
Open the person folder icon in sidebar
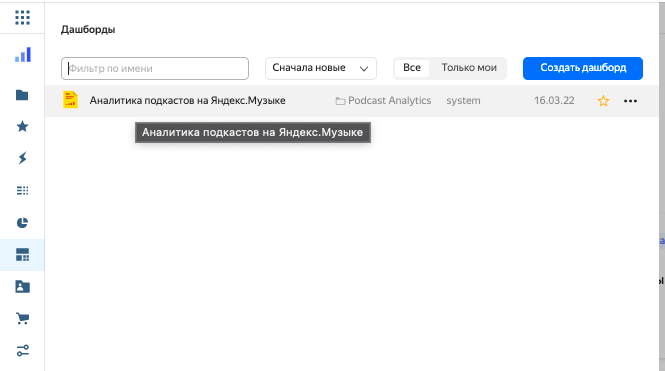22,287
